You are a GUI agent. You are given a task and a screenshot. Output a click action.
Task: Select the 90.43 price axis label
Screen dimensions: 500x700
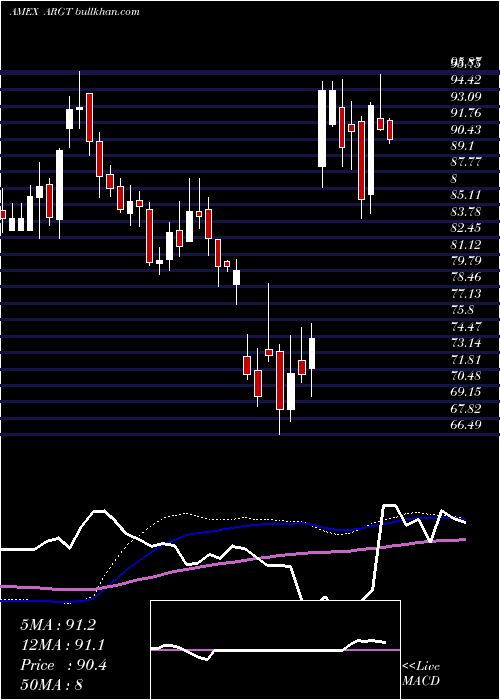466,129
